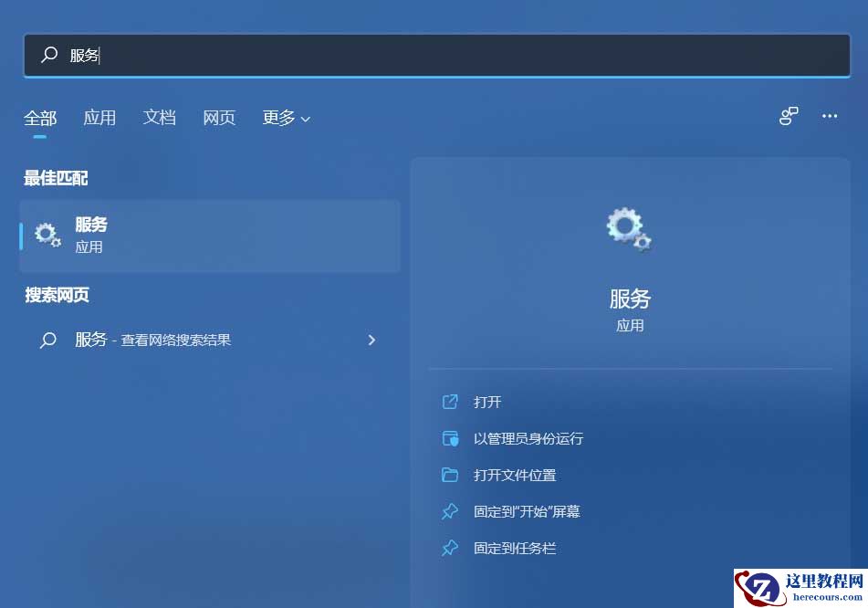The image size is (868, 608).
Task: Open the user account icon near top right
Action: (x=788, y=116)
